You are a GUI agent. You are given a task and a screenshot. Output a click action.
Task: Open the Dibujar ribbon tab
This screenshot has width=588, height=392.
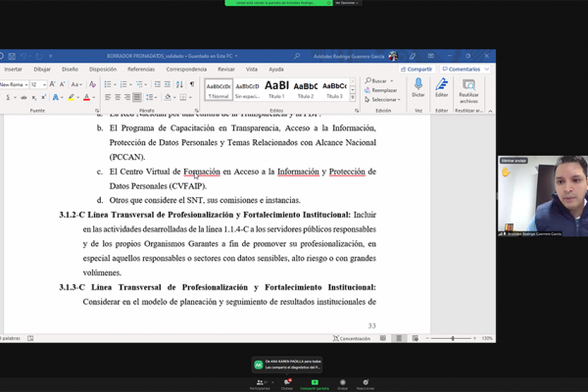tap(42, 70)
